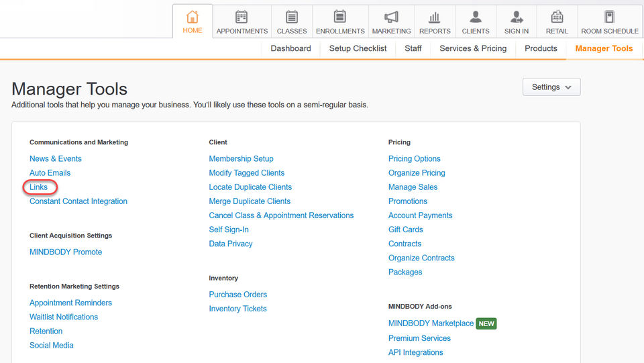Open Cancel Class & Appointment Reservations
This screenshot has height=363, width=644.
pyautogui.click(x=281, y=215)
